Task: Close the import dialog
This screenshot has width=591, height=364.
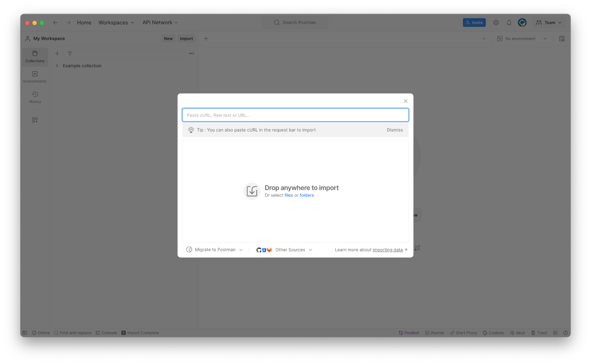Action: point(405,101)
